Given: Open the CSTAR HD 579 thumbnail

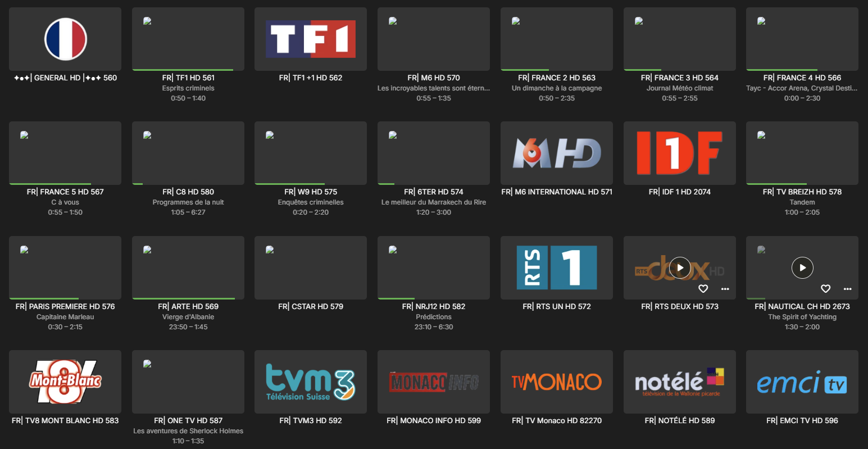Looking at the screenshot, I should point(311,267).
